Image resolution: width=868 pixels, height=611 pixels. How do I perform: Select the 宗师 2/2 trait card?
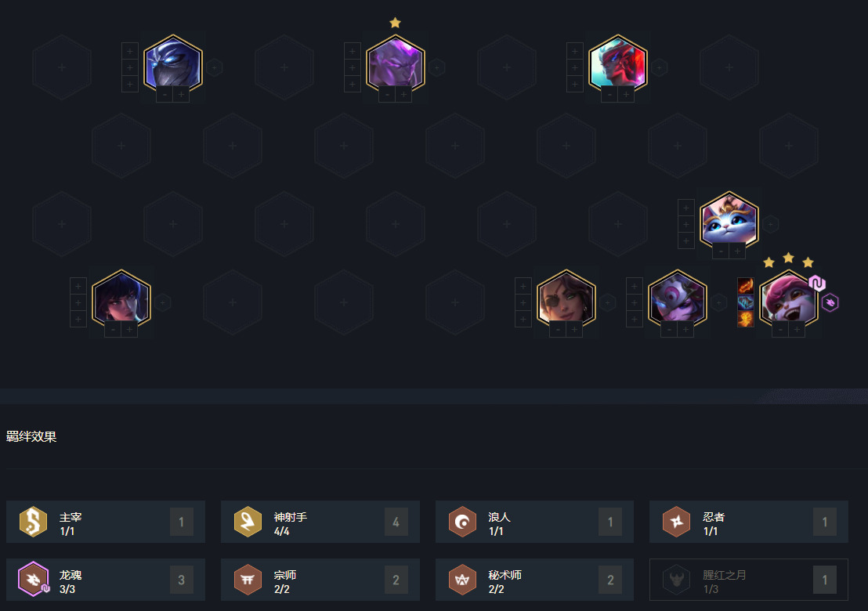point(320,580)
